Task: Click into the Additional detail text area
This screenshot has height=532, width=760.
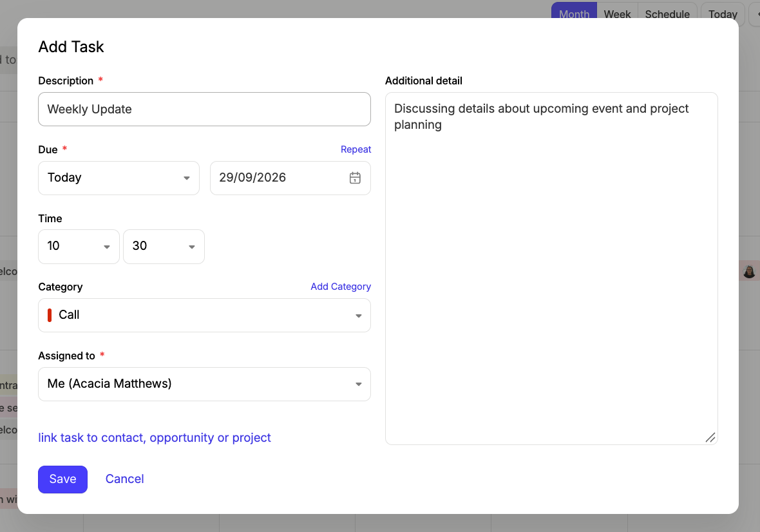Action: tap(551, 269)
